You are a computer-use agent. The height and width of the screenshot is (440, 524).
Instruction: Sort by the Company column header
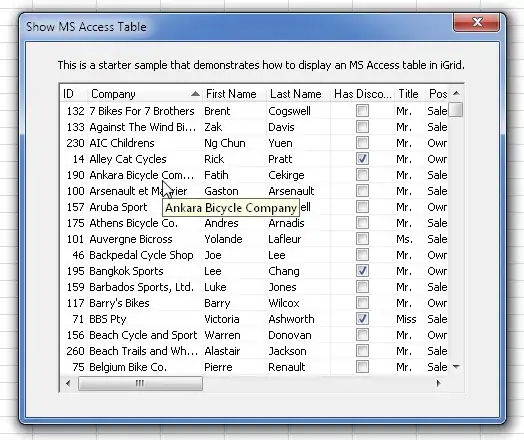point(145,94)
